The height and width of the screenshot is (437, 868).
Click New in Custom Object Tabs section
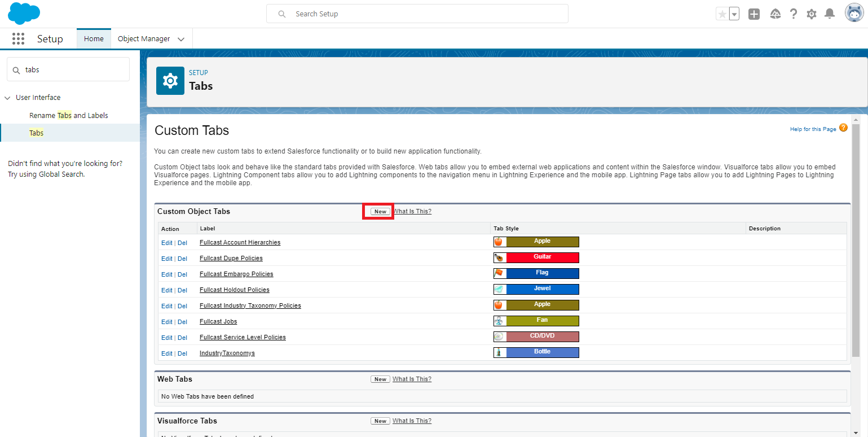380,212
